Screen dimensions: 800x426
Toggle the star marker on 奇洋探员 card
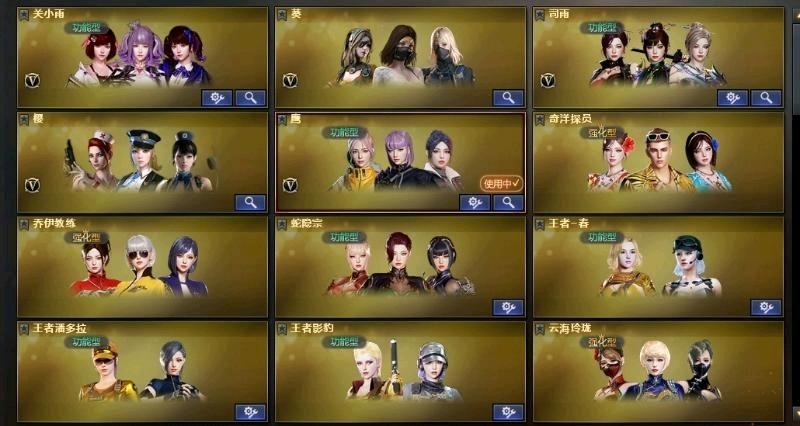point(539,119)
